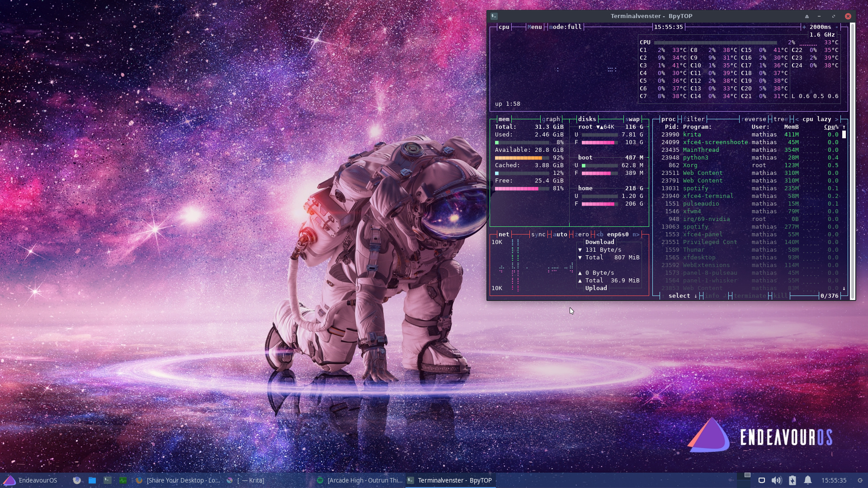Cycle to next sorting column arrow
Viewport: 868px width, 488px height.
pyautogui.click(x=837, y=119)
